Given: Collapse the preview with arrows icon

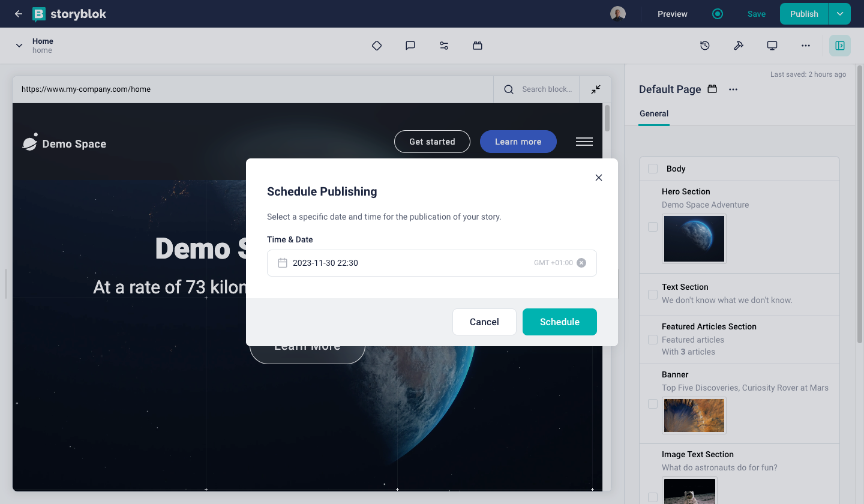Looking at the screenshot, I should [x=596, y=89].
